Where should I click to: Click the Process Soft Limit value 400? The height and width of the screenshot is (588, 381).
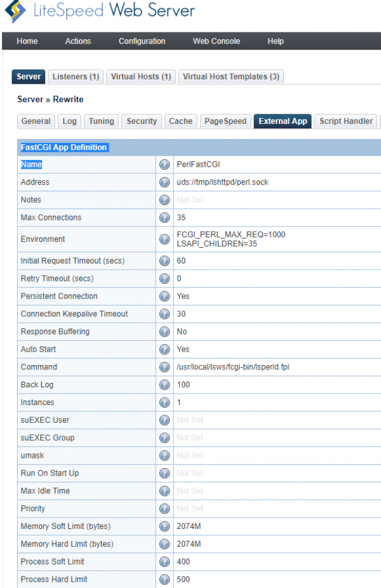click(184, 561)
